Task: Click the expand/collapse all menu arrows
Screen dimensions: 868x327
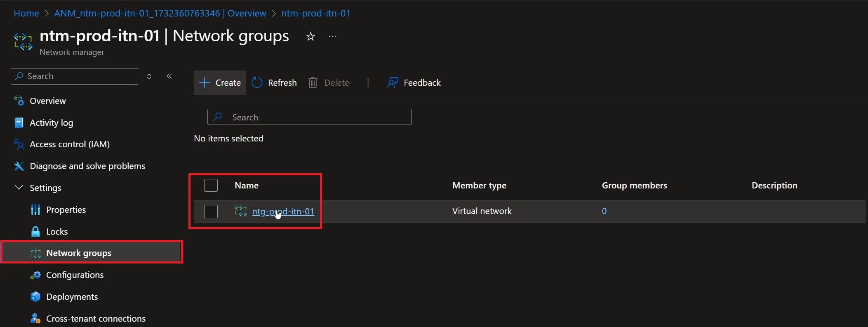Action: point(149,76)
